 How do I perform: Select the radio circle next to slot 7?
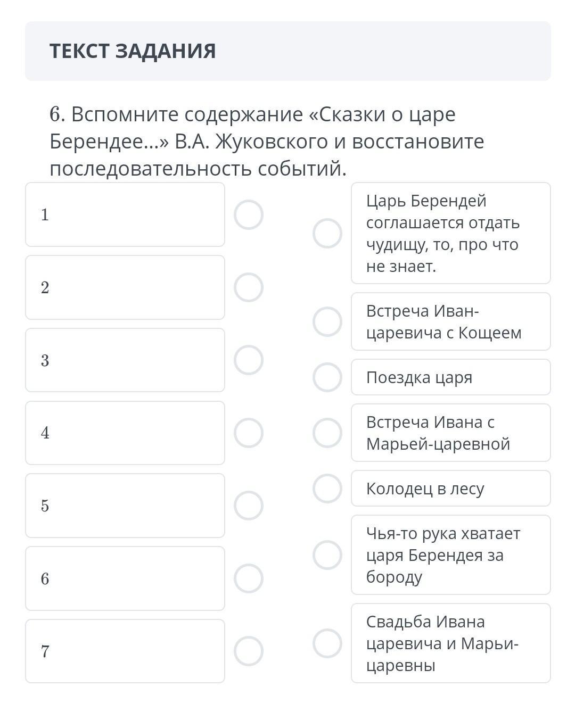pos(249,651)
